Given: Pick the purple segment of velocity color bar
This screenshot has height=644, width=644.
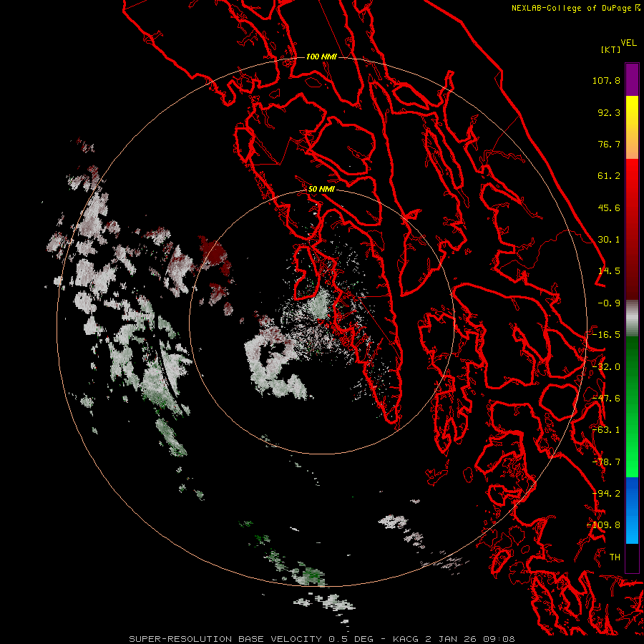Looking at the screenshot, I should pos(632,79).
